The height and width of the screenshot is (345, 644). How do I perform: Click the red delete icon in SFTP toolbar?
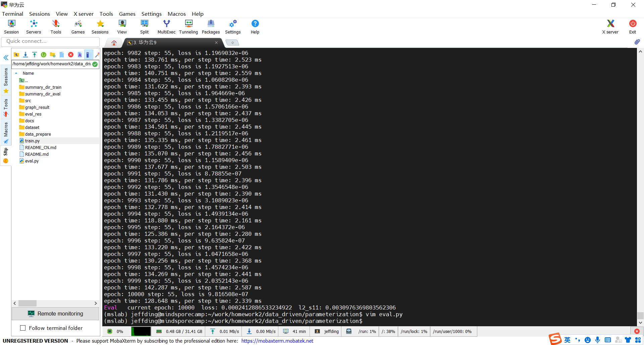pyautogui.click(x=71, y=55)
